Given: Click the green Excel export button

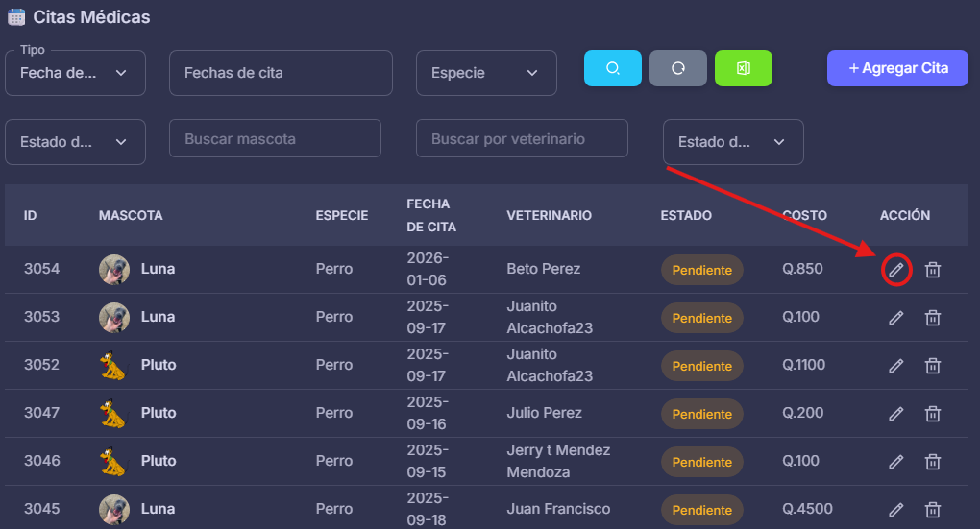Looking at the screenshot, I should click(743, 68).
